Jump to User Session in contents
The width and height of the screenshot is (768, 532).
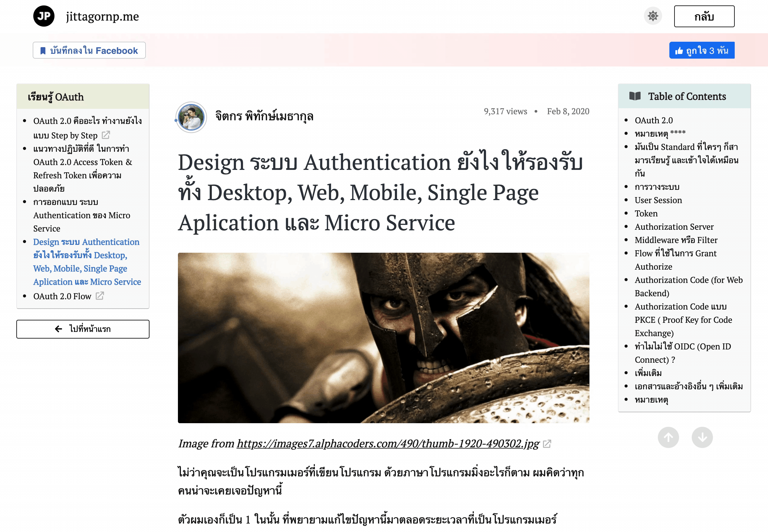click(658, 200)
